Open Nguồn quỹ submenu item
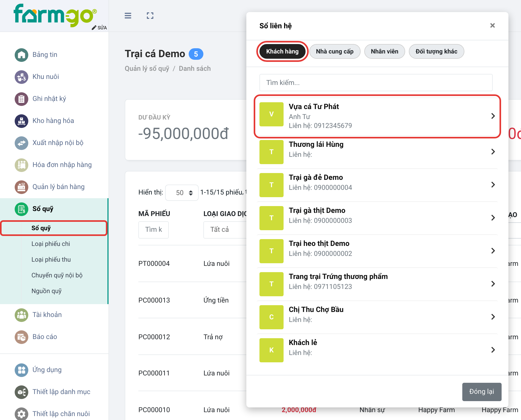The width and height of the screenshot is (521, 420). (x=46, y=291)
